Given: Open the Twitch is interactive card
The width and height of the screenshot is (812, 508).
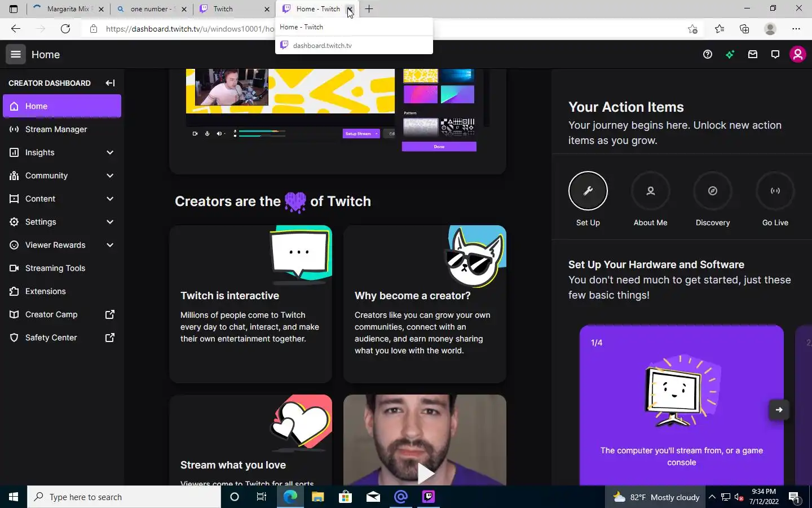Looking at the screenshot, I should [251, 304].
